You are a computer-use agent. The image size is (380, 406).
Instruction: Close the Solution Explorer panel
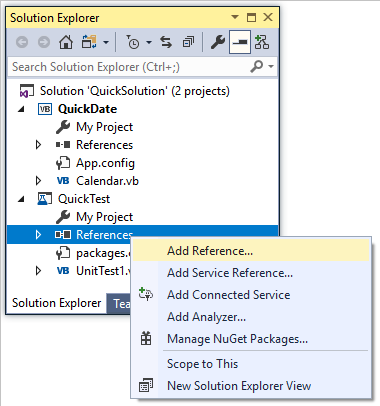point(268,17)
